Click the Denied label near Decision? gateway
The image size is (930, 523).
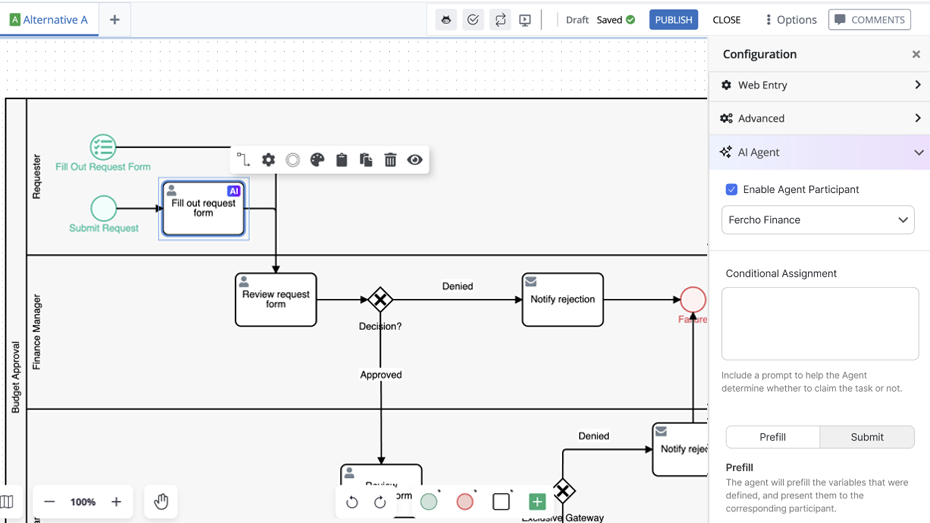tap(457, 286)
